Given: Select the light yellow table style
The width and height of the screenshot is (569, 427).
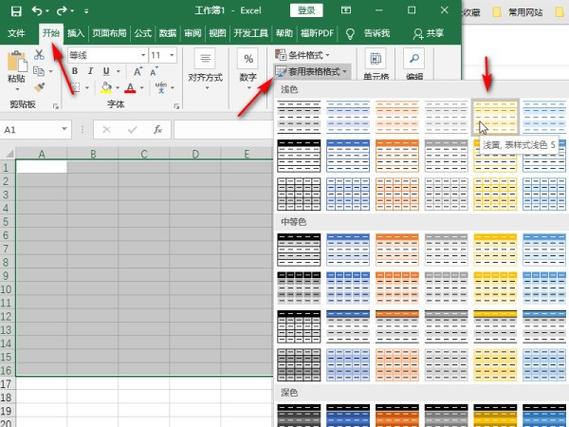Looking at the screenshot, I should tap(495, 117).
